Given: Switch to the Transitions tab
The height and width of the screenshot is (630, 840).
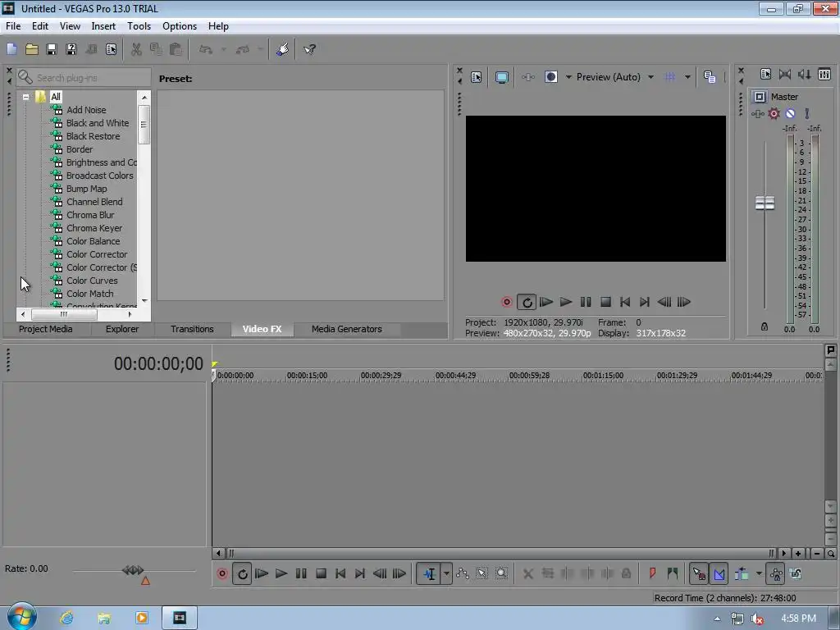Looking at the screenshot, I should (x=192, y=329).
